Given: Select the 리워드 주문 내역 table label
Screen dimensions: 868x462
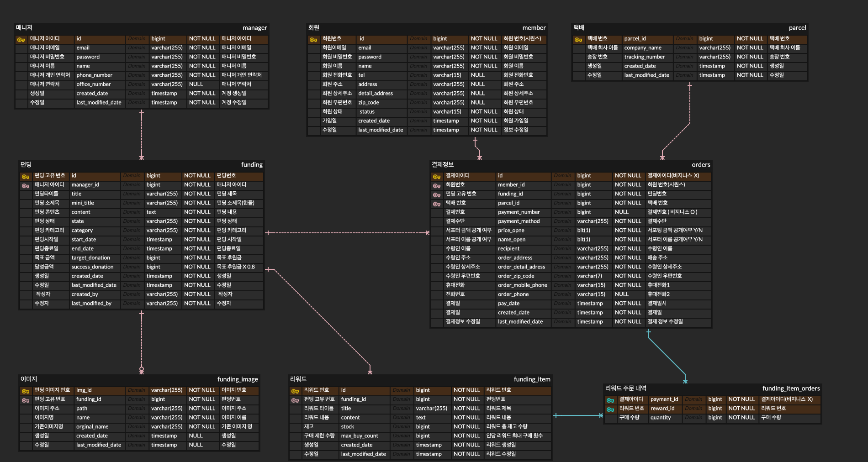Looking at the screenshot, I should [x=626, y=388].
